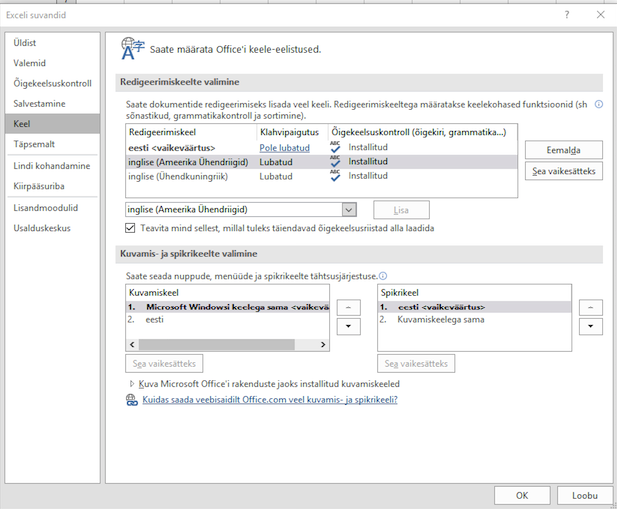Image resolution: width=617 pixels, height=509 pixels.
Task: Click inside the inglise (Ameerika Ühendriigid) combo box
Action: [x=234, y=210]
